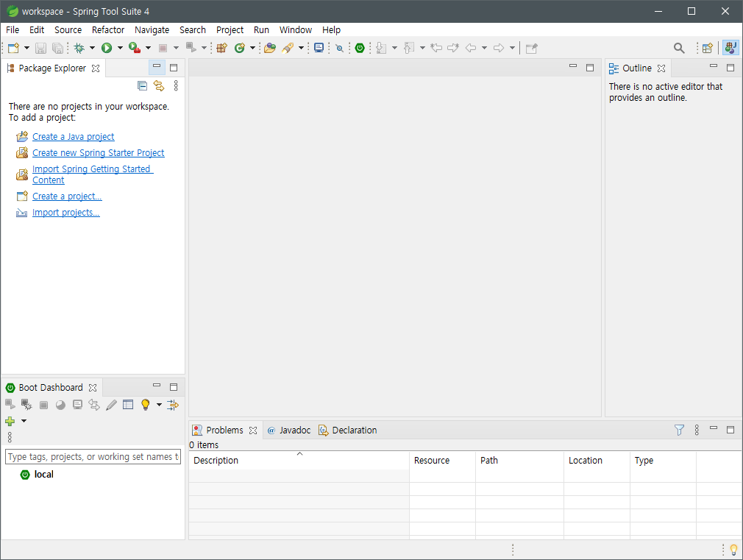The image size is (743, 560).
Task: Click the New Java Class green C icon
Action: pos(240,48)
